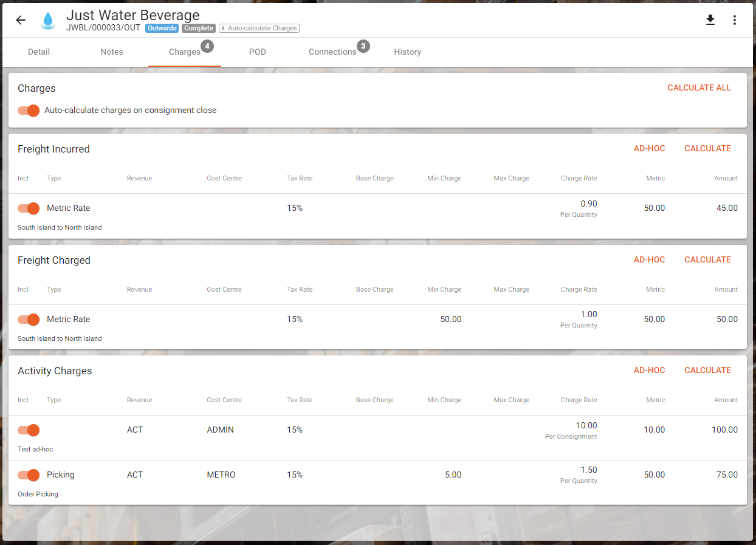Click the water drop company logo
The height and width of the screenshot is (545, 756).
click(47, 20)
